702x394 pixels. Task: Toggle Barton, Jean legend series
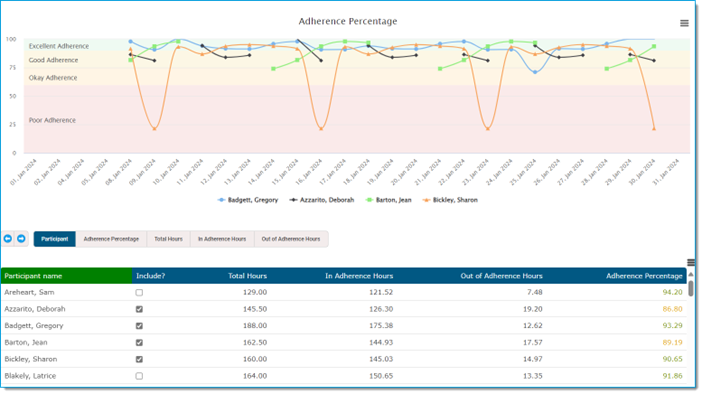point(388,200)
